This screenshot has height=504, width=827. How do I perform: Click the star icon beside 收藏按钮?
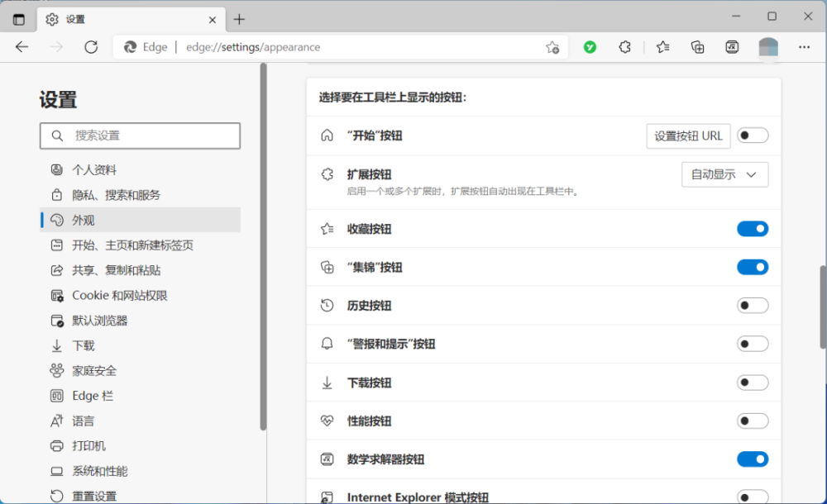coord(327,229)
